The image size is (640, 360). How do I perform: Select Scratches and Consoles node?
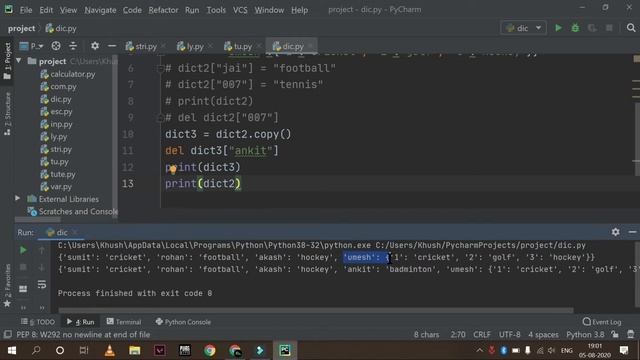click(x=73, y=211)
